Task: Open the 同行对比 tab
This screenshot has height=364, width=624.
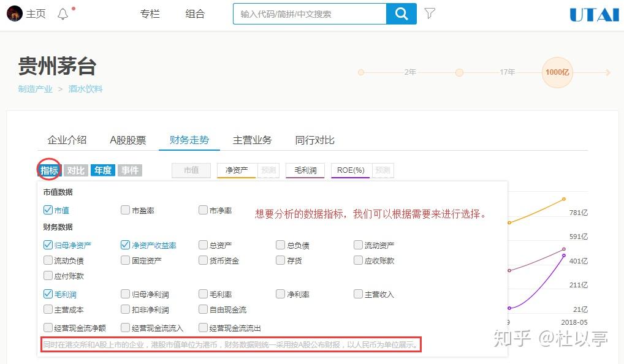Action: coord(315,140)
